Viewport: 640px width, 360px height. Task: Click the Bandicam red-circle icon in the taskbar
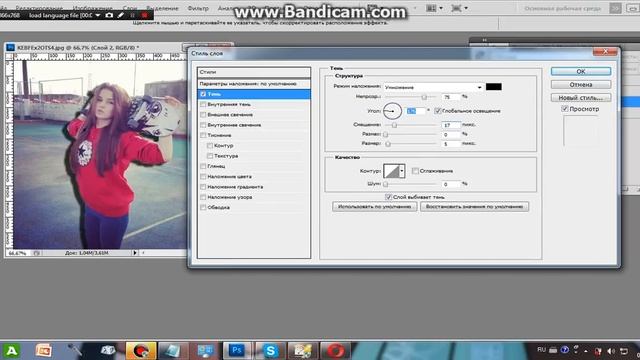tap(141, 350)
